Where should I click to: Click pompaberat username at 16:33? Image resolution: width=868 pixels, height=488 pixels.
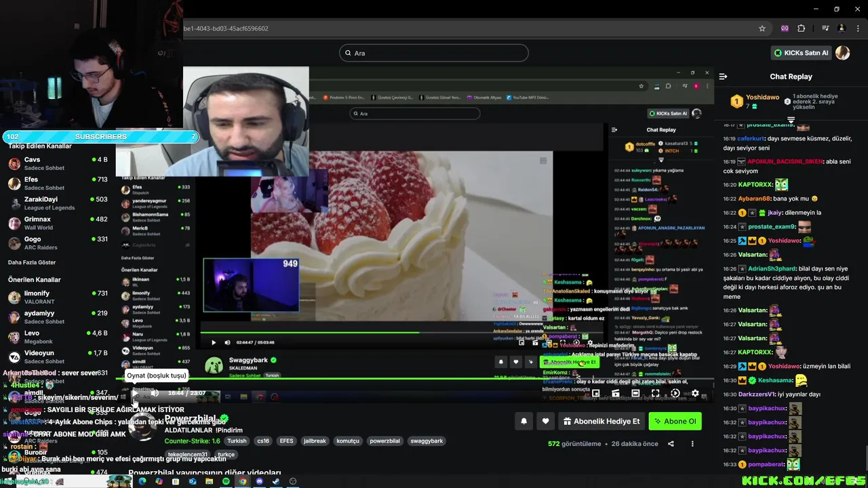[x=766, y=464]
